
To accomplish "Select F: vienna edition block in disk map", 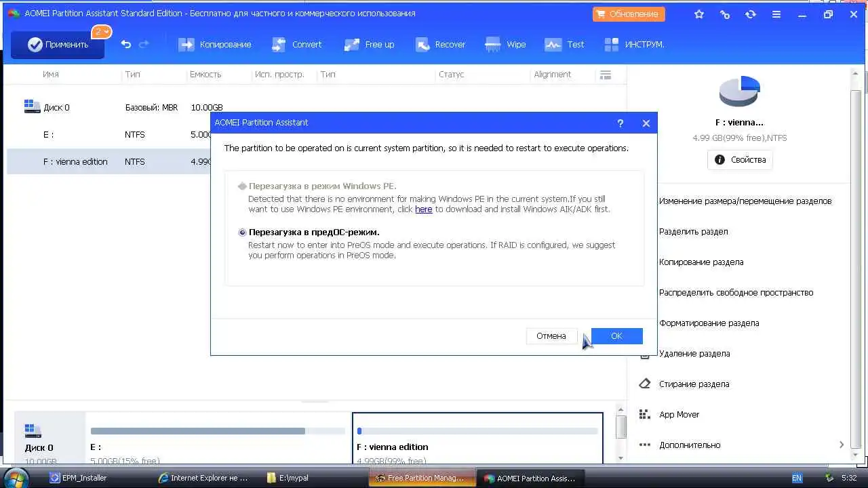I will click(x=477, y=438).
